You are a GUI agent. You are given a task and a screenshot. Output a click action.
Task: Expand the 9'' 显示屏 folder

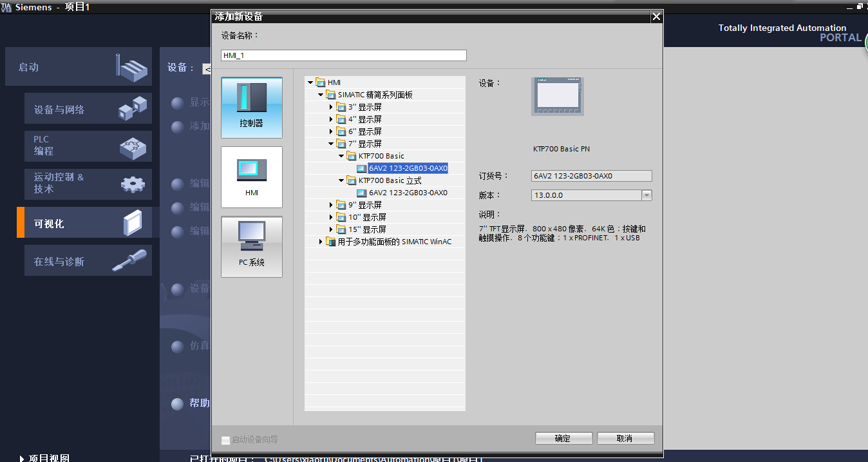tap(331, 205)
